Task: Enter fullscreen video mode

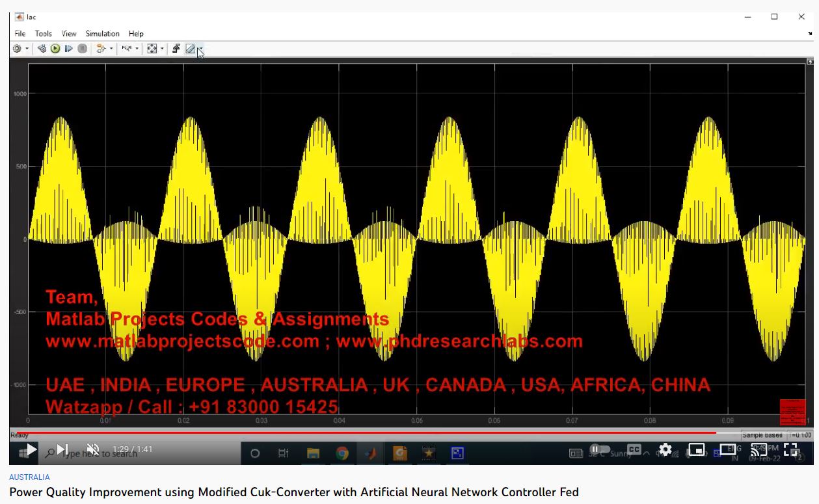Action: (x=790, y=449)
